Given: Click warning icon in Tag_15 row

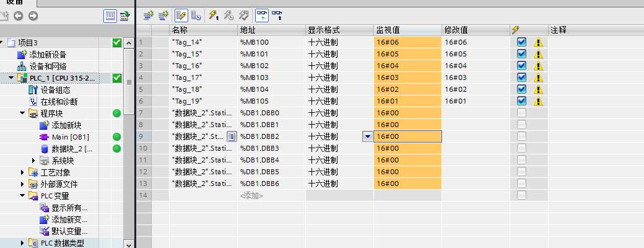Looking at the screenshot, I should (539, 55).
